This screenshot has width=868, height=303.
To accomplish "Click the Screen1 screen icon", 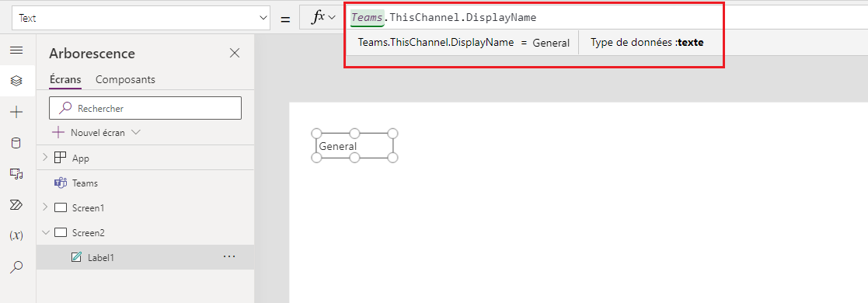I will (x=61, y=208).
